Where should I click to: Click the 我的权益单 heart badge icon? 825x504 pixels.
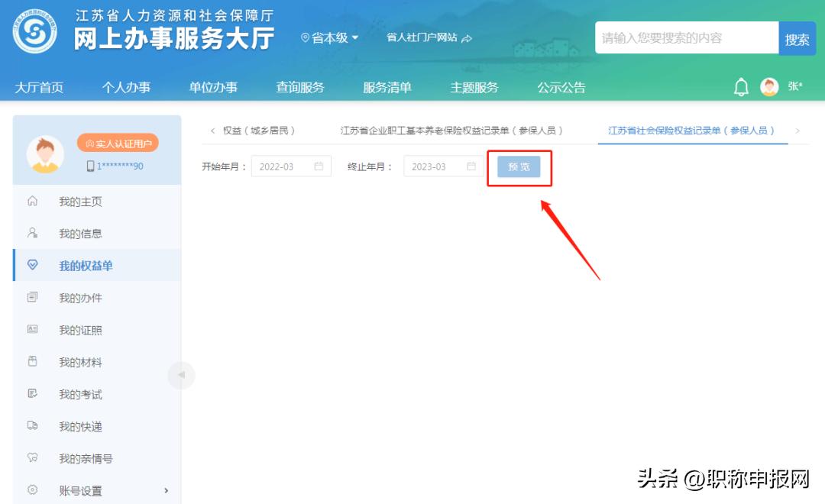pos(31,265)
